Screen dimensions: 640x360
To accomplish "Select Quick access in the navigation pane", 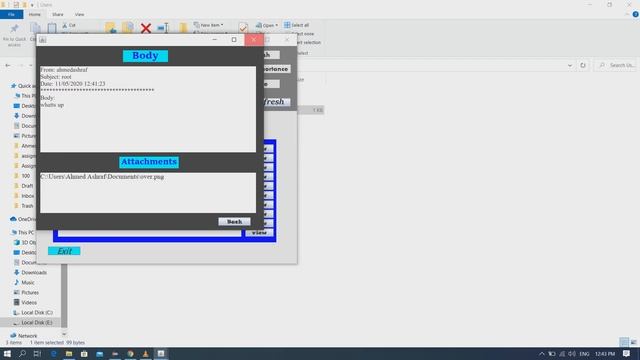I will point(23,86).
